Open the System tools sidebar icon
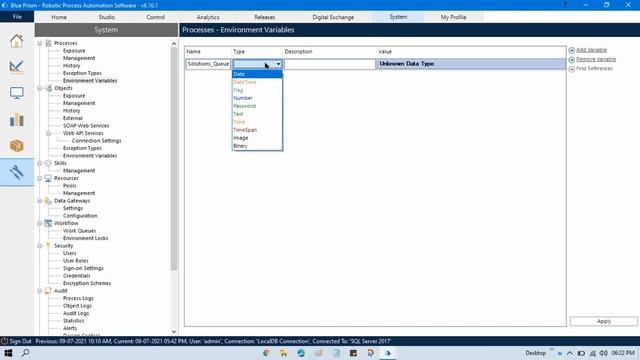The height and width of the screenshot is (360, 640). (16, 172)
